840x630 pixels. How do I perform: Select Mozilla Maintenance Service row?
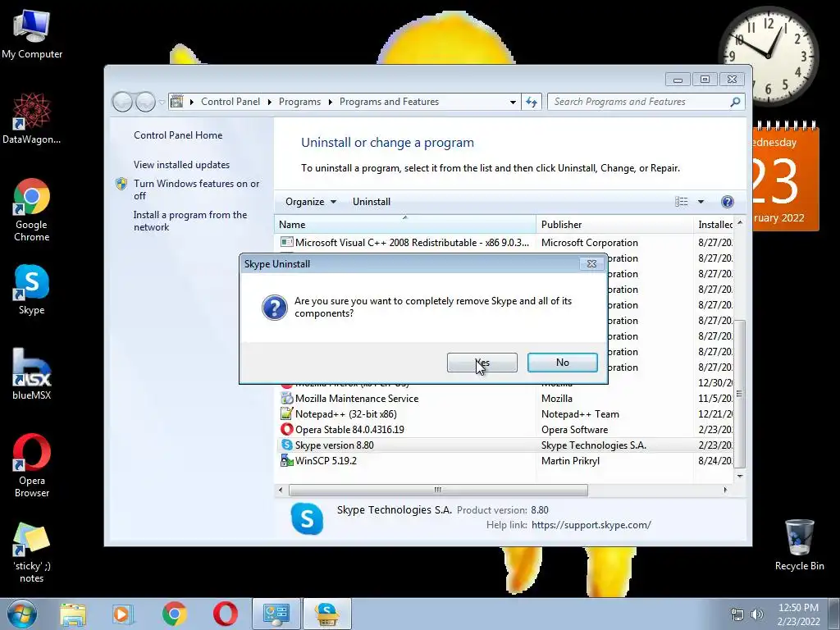tap(505, 399)
